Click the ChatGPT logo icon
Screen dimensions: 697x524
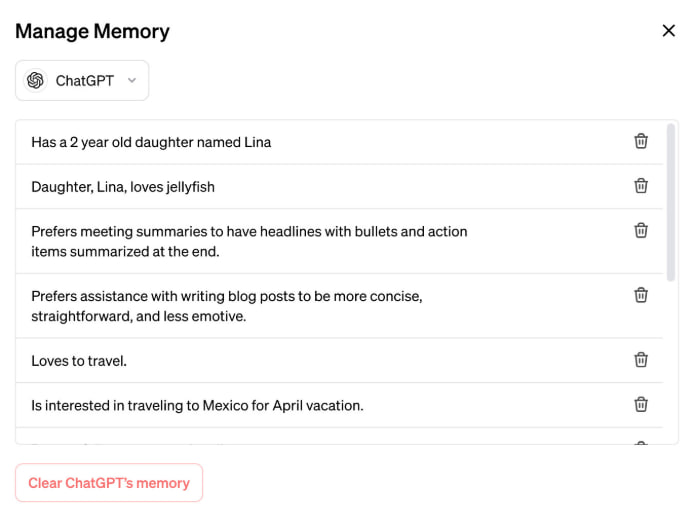(36, 80)
